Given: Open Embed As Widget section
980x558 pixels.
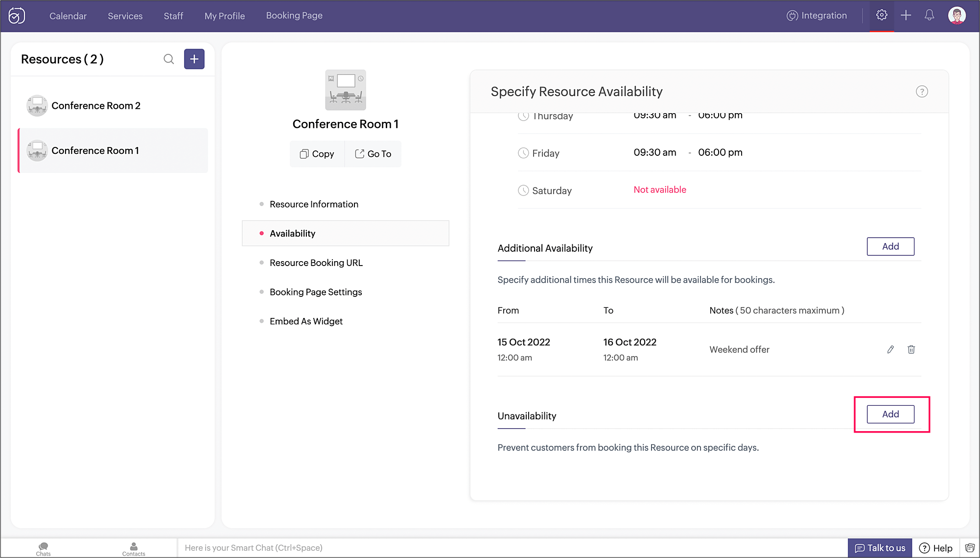Looking at the screenshot, I should point(306,321).
